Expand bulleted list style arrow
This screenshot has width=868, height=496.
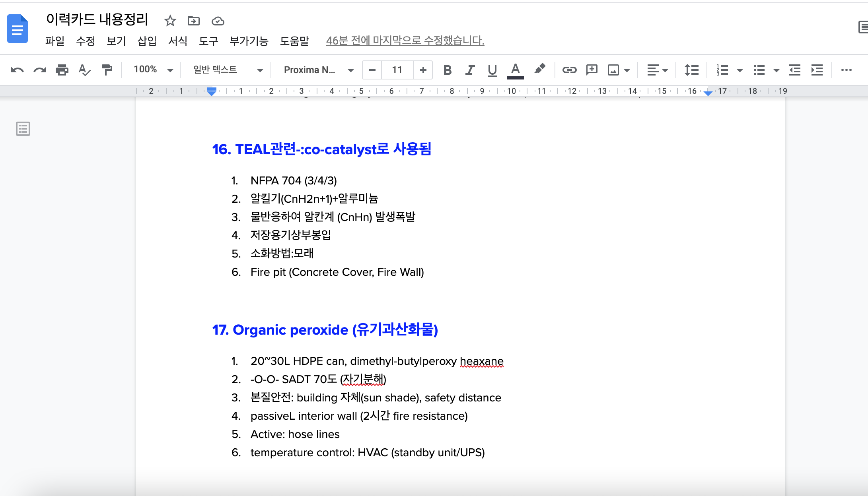[776, 70]
